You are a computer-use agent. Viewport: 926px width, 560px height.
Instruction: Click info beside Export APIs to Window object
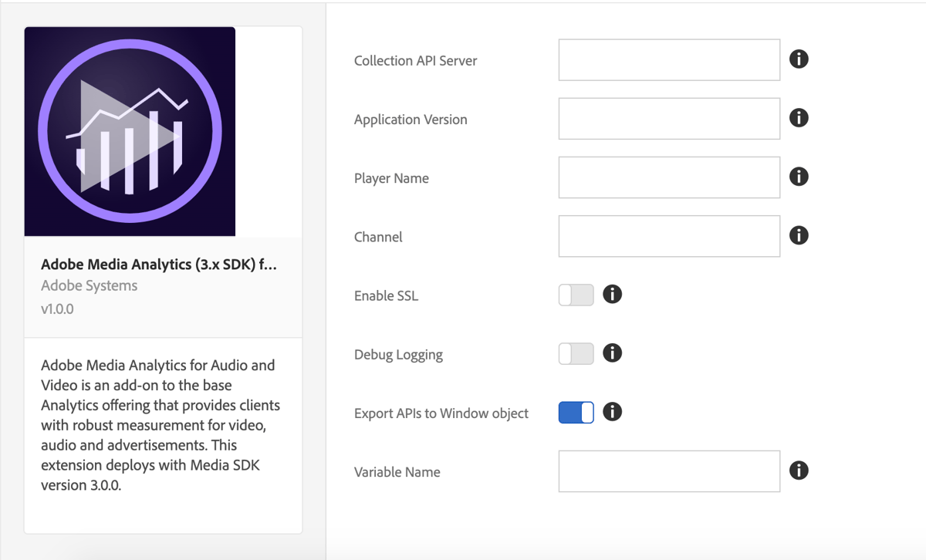612,411
